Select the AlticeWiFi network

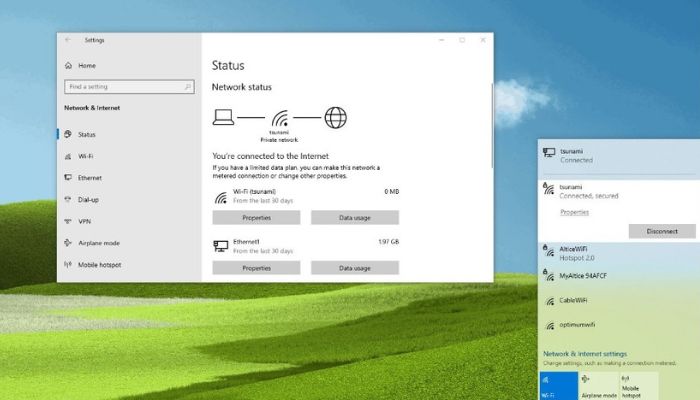point(619,253)
